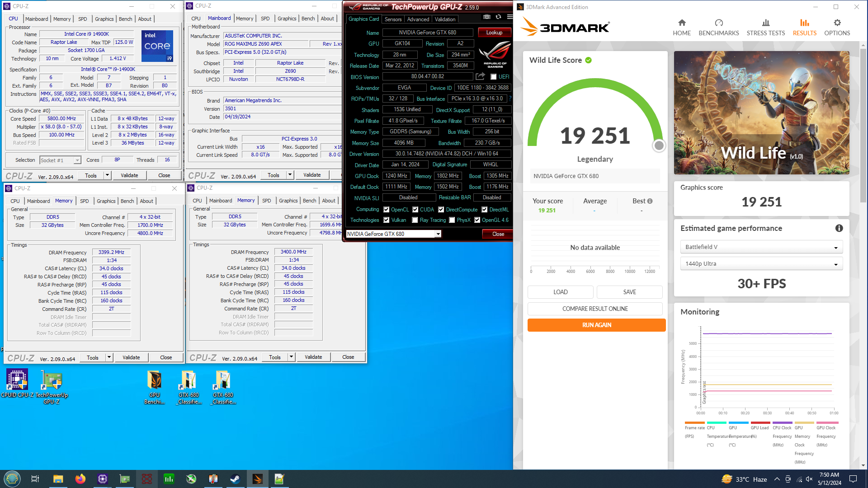Click COMPARE RESULT ONLINE
Screen dimensions: 868x488
(x=595, y=309)
